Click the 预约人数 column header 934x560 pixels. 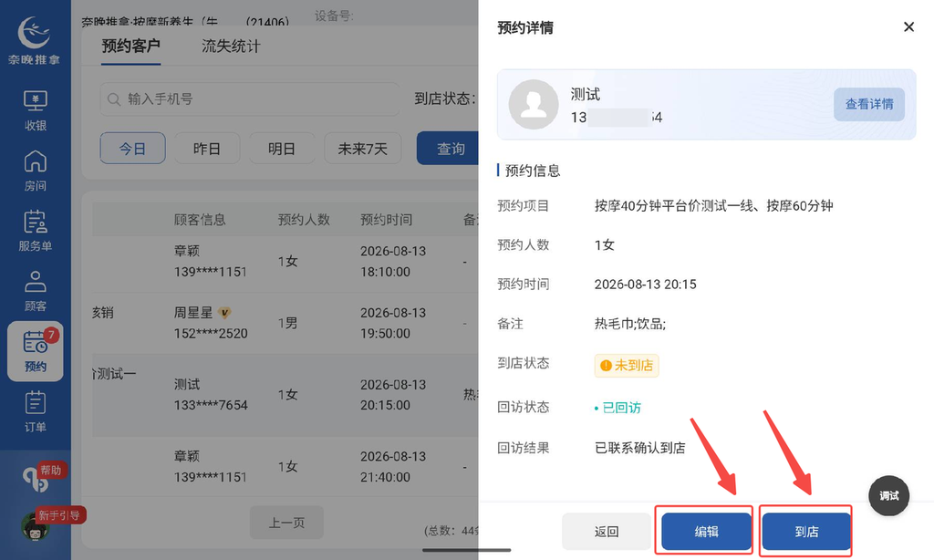(304, 219)
